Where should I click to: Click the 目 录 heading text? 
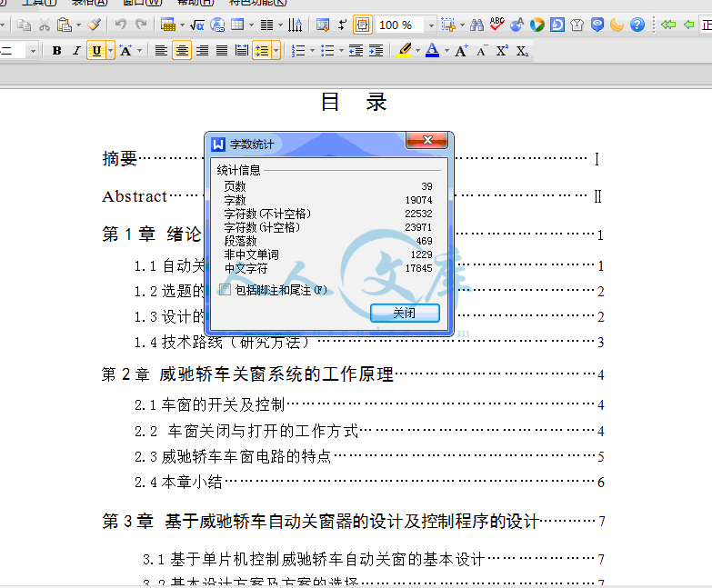pos(355,102)
